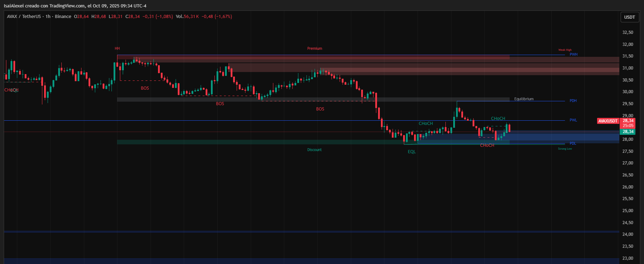The image size is (644, 264).
Task: Select the close value C28,34 in legend
Action: tap(133, 17)
